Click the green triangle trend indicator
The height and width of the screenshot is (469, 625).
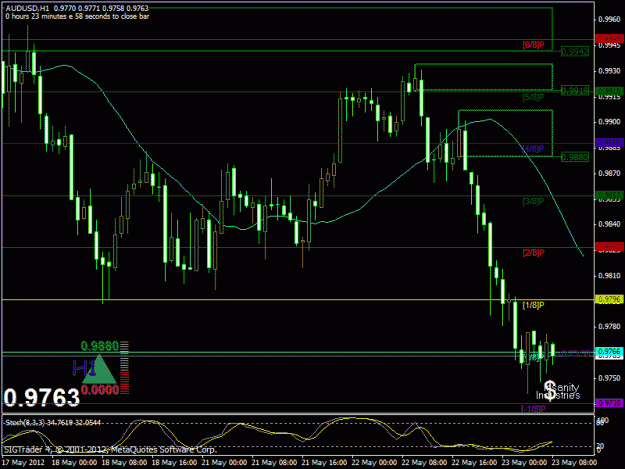(99, 369)
